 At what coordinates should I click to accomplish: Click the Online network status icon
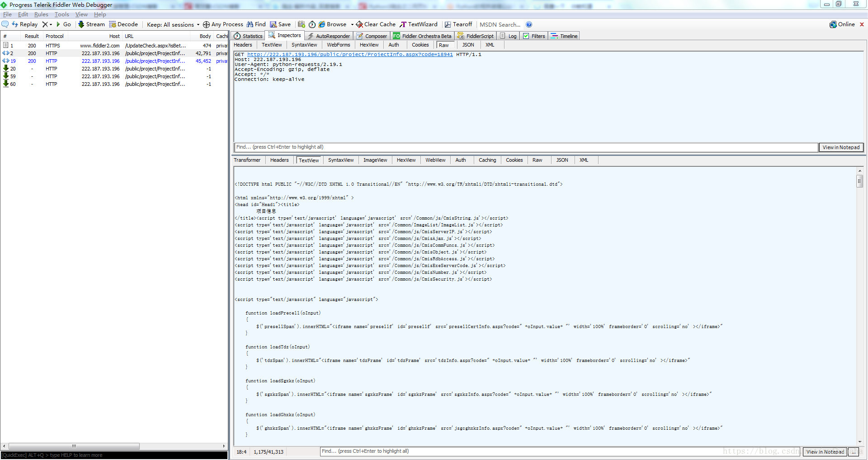[833, 24]
